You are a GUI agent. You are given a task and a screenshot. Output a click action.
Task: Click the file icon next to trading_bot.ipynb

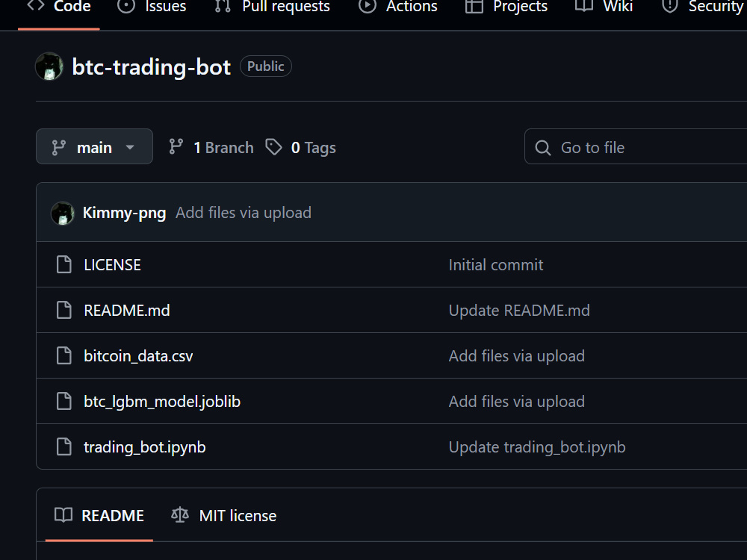point(63,447)
